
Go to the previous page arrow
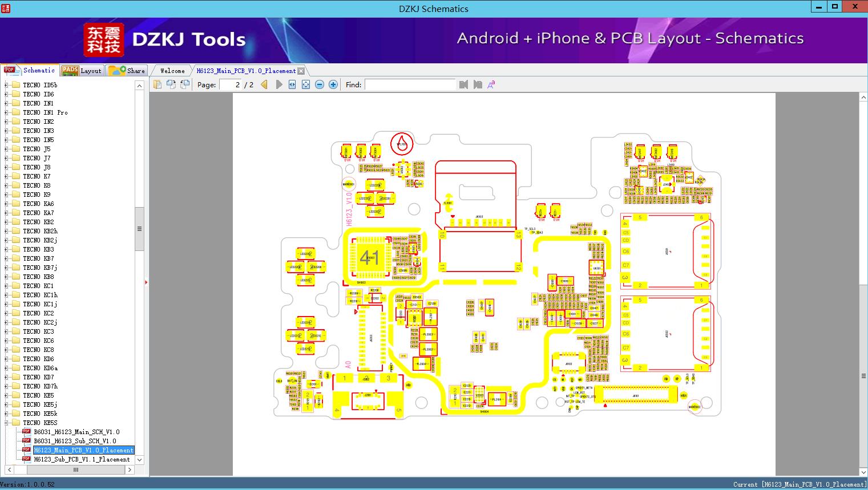(x=264, y=84)
